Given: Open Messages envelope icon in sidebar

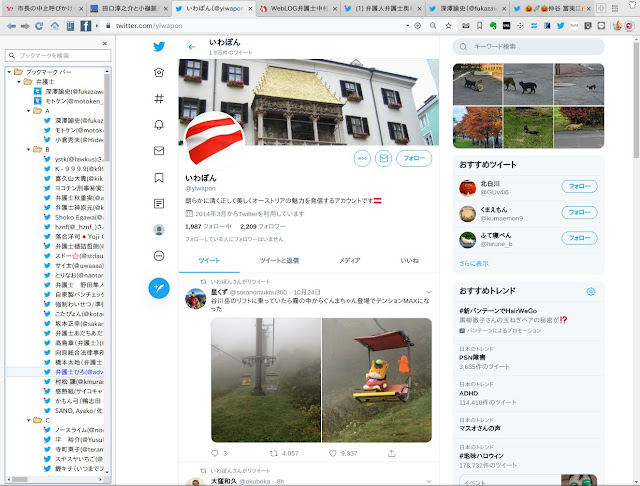Looking at the screenshot, I should coord(159,151).
